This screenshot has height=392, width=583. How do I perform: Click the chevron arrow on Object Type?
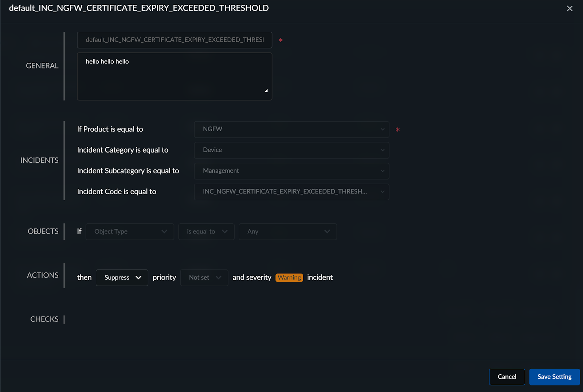click(x=164, y=232)
